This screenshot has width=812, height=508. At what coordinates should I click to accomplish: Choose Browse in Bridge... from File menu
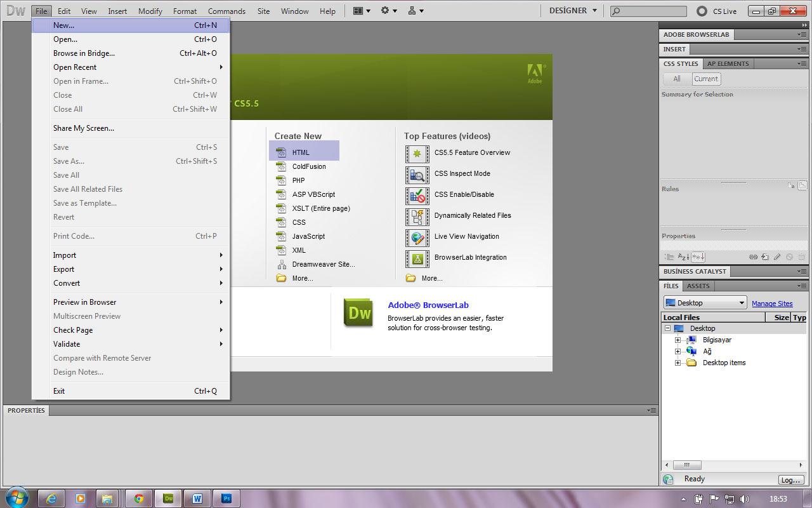click(x=131, y=53)
